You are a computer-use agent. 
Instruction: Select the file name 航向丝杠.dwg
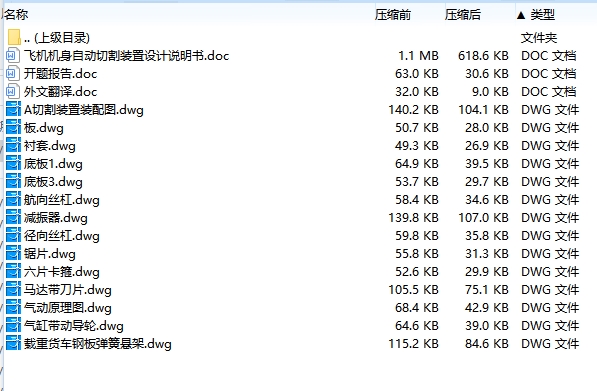click(x=62, y=200)
